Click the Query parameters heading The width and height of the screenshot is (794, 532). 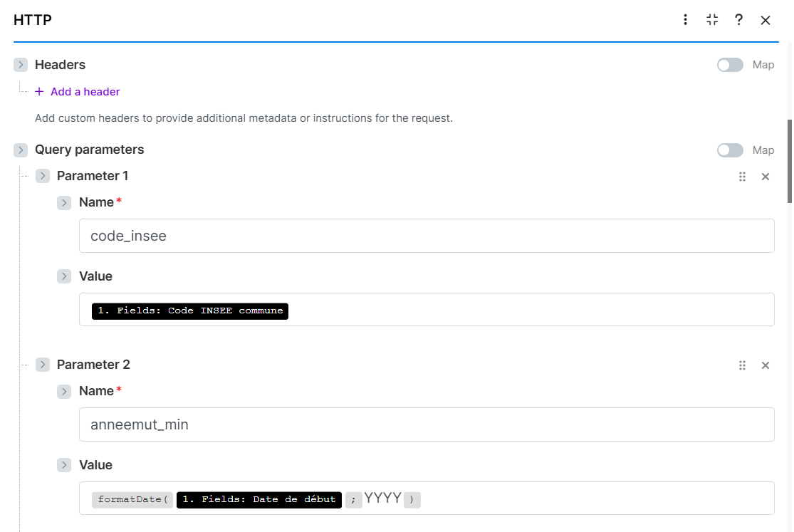(x=89, y=150)
